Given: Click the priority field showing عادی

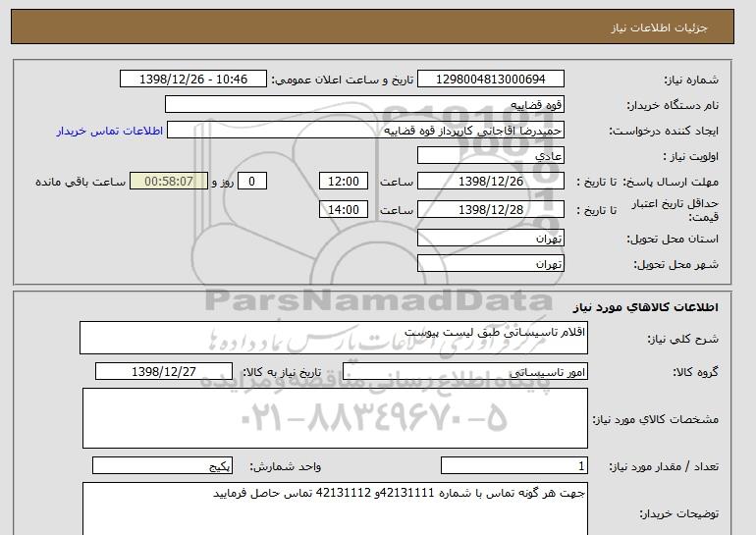Looking at the screenshot, I should [x=490, y=156].
